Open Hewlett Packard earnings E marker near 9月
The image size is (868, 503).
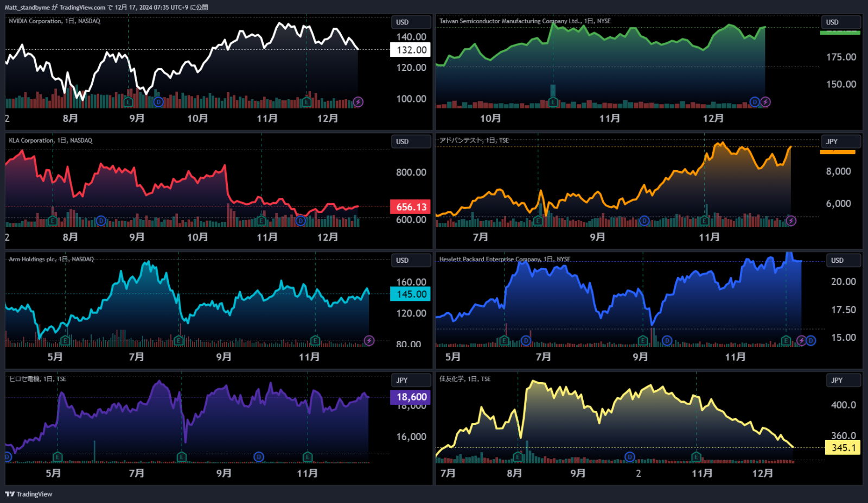[x=643, y=340]
